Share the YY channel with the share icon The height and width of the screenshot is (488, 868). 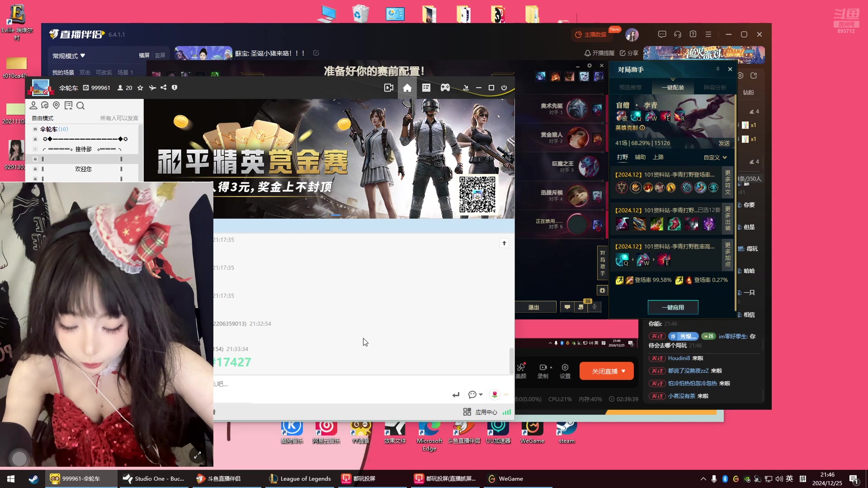163,88
